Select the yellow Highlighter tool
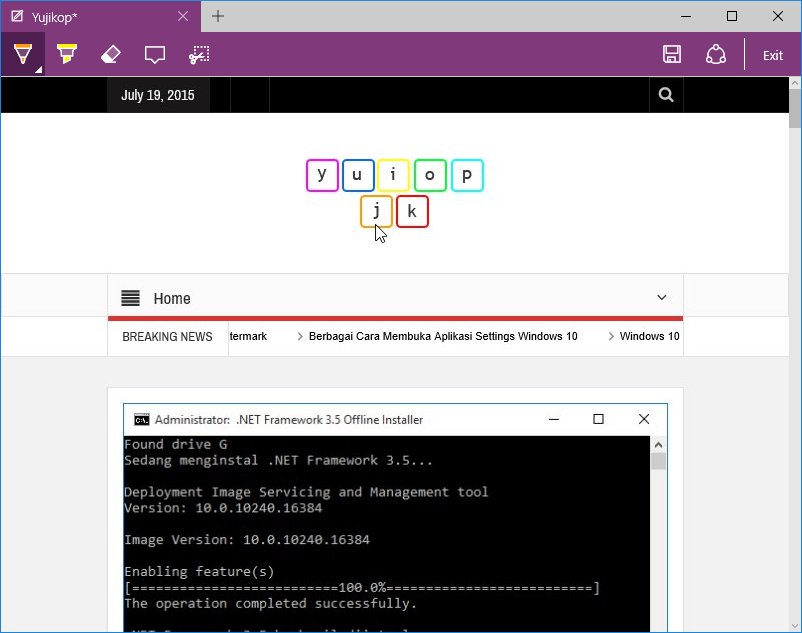 pos(66,54)
